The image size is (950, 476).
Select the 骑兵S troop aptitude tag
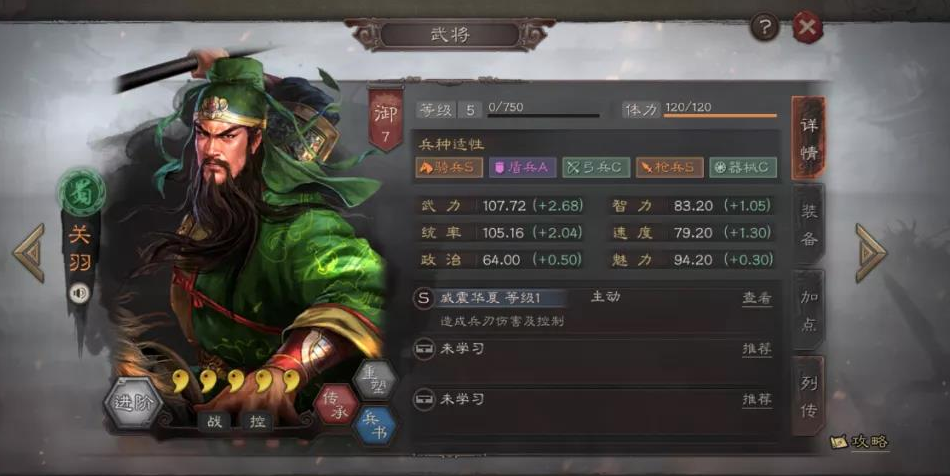click(x=449, y=168)
